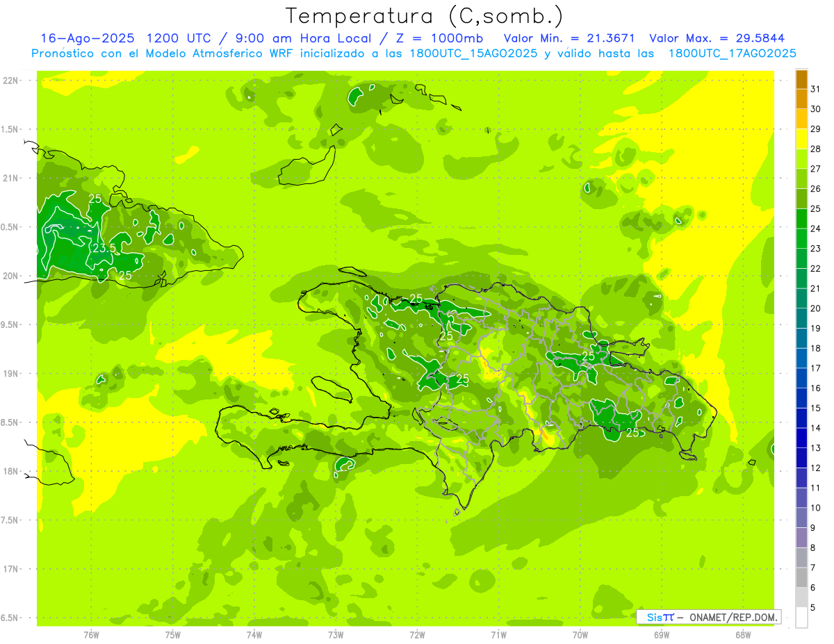Screen dimensions: 834x644
Task: Click latitude label "18N"
Action: [x=10, y=471]
